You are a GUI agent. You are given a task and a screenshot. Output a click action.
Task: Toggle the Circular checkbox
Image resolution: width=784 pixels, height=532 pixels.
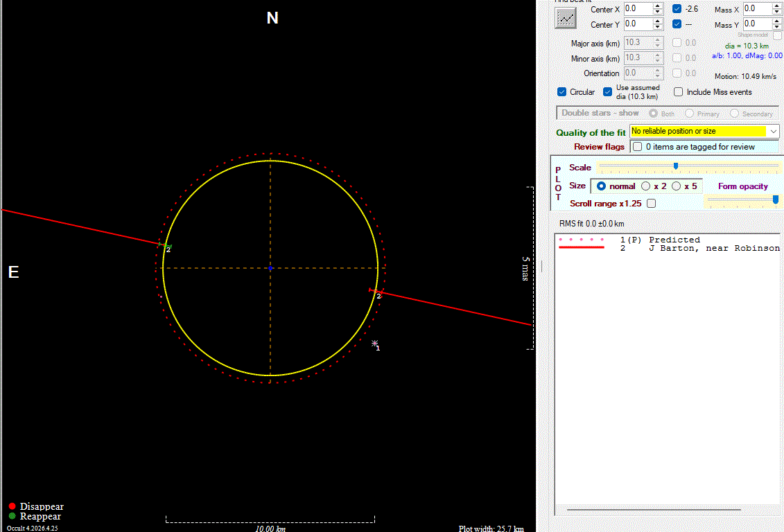coord(562,92)
